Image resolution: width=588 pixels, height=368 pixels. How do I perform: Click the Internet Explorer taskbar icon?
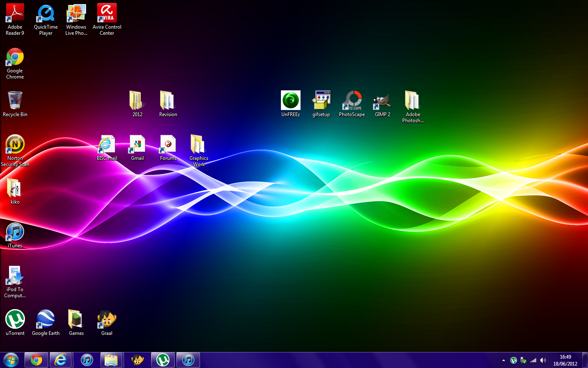(61, 360)
